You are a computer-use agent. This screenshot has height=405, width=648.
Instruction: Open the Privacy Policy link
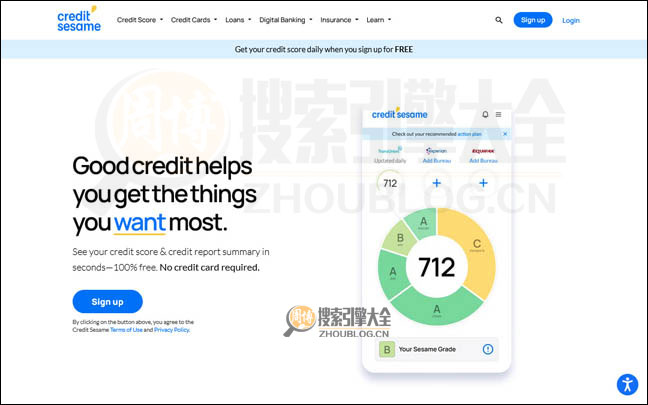172,330
